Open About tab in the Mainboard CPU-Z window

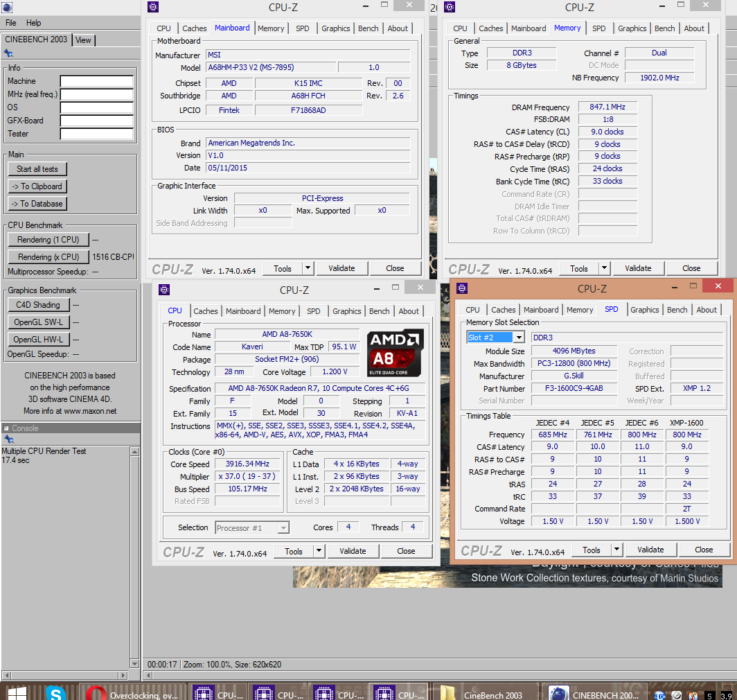[x=398, y=28]
